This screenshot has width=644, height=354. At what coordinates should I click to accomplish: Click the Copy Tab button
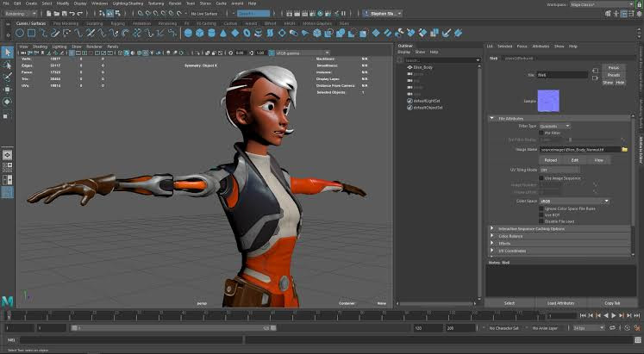(x=612, y=303)
